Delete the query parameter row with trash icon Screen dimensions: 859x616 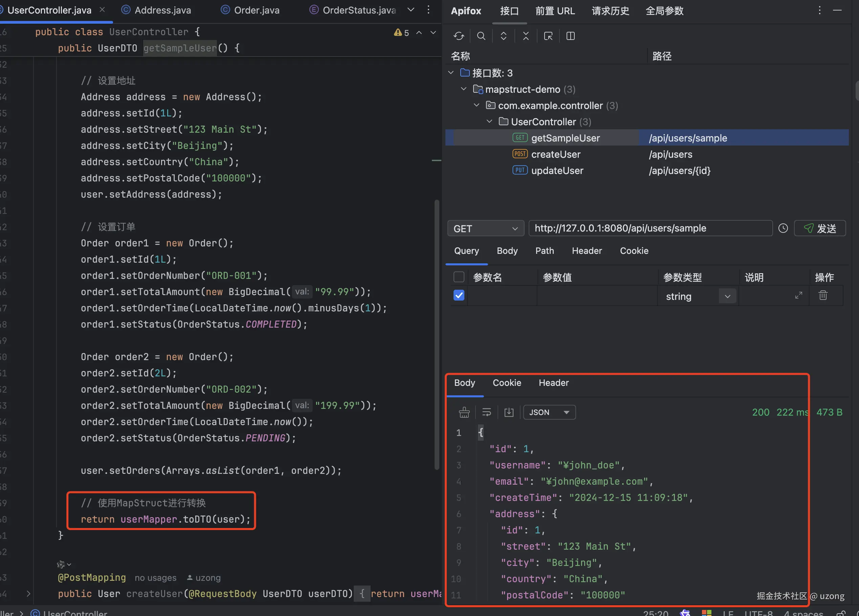tap(823, 295)
